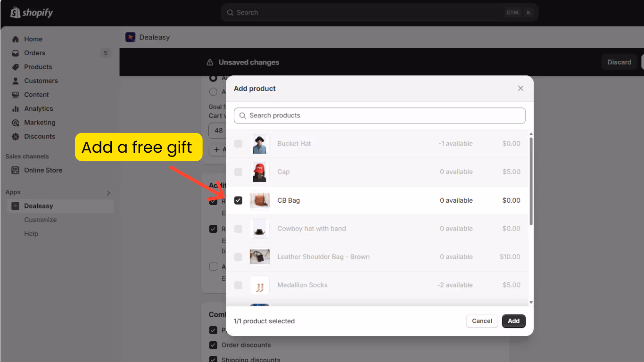The width and height of the screenshot is (644, 362).
Task: Click the Cap product thumbnail
Action: pyautogui.click(x=259, y=172)
